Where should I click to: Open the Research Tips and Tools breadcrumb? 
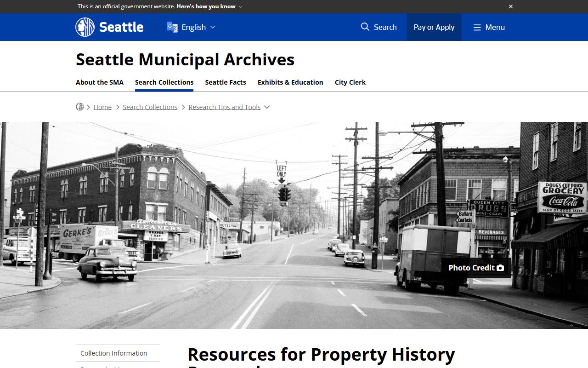225,107
